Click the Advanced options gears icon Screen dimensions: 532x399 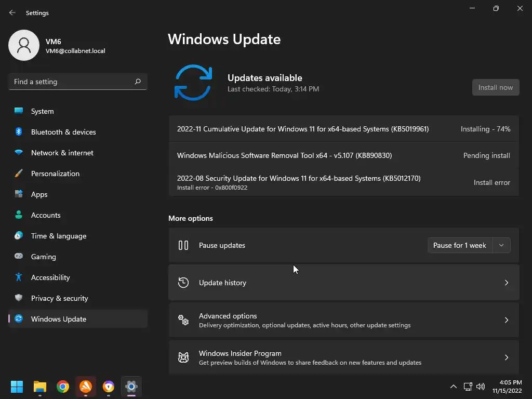point(183,320)
